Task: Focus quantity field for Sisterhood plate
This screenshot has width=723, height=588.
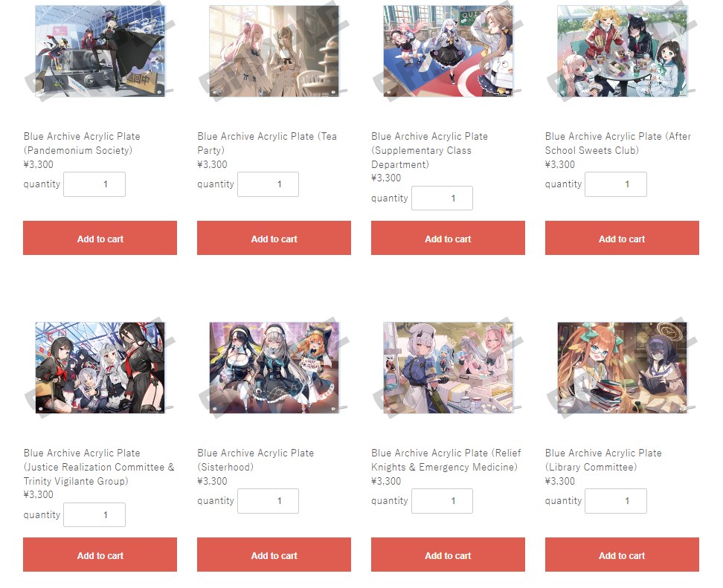Action: pos(268,501)
